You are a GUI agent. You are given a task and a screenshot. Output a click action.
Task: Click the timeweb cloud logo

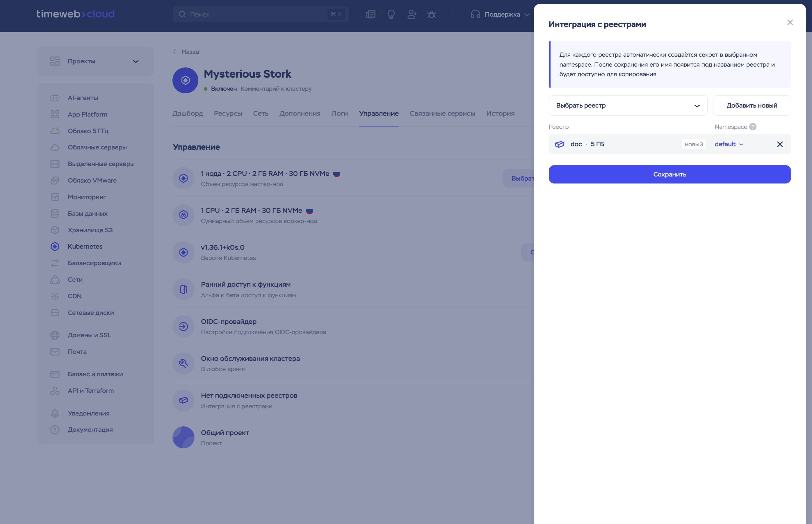tap(76, 14)
